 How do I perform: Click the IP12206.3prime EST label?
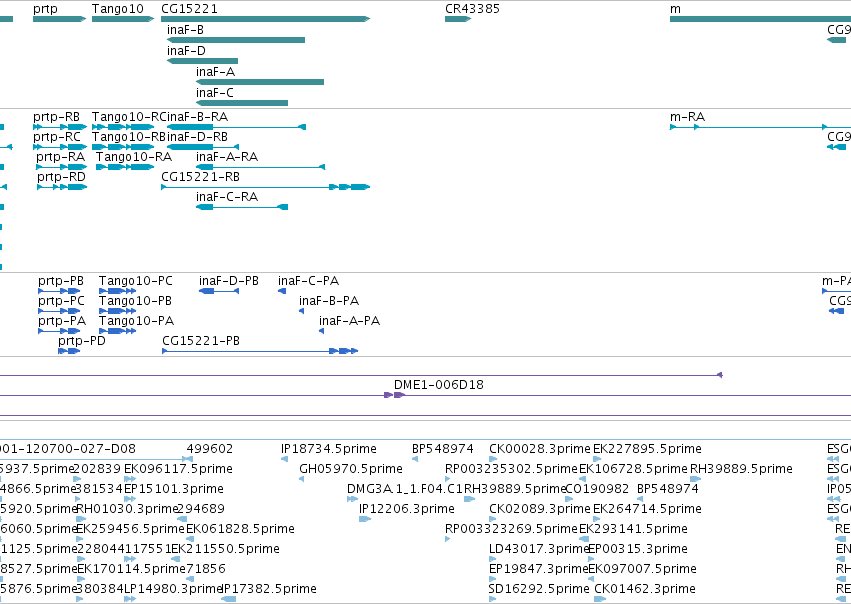point(407,509)
